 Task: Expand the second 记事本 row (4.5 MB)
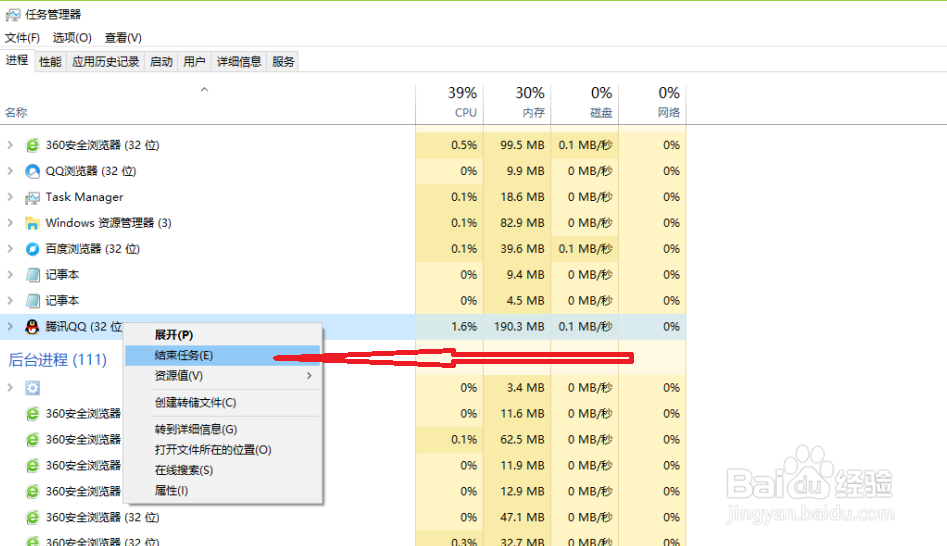pos(10,301)
